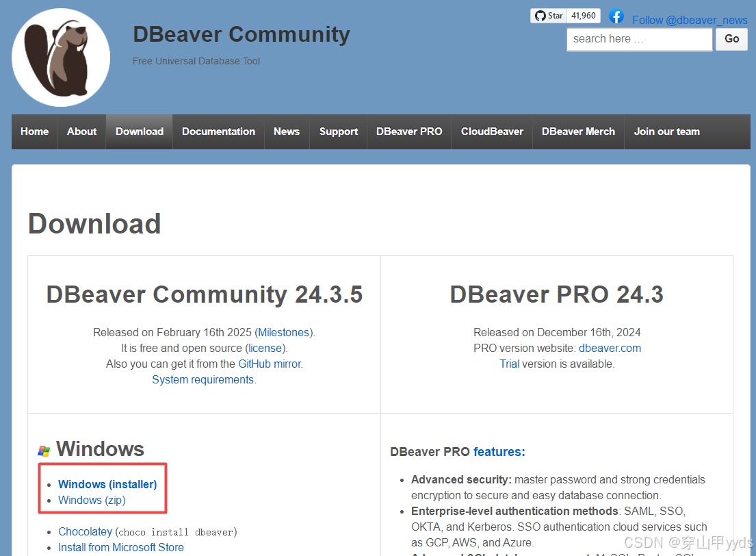Click the Download page heading

tap(94, 224)
